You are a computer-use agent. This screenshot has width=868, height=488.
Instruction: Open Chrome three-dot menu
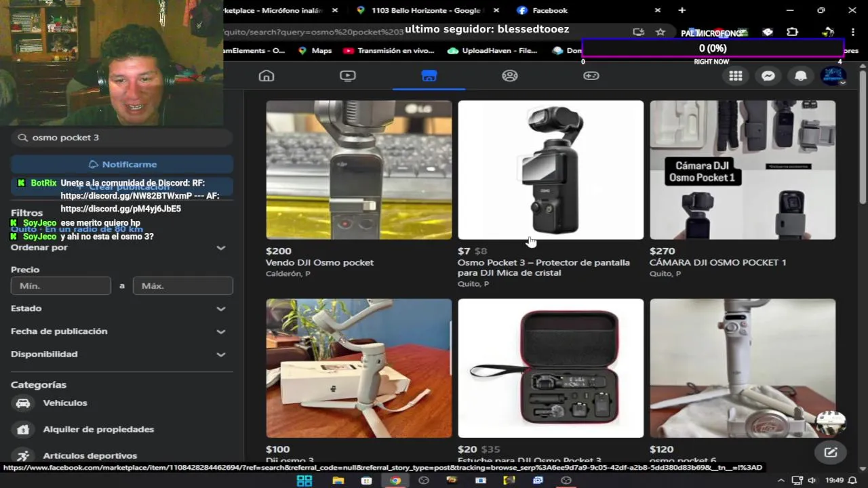852,32
